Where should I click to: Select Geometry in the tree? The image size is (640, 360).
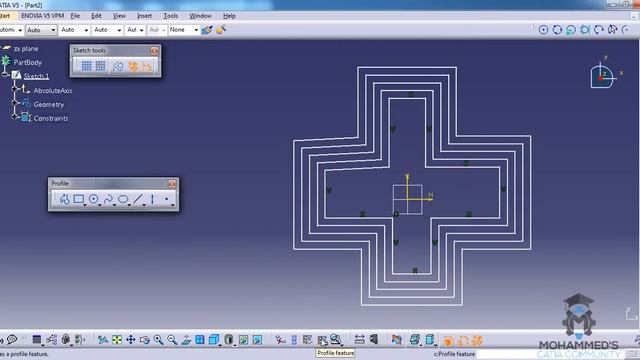(x=49, y=104)
